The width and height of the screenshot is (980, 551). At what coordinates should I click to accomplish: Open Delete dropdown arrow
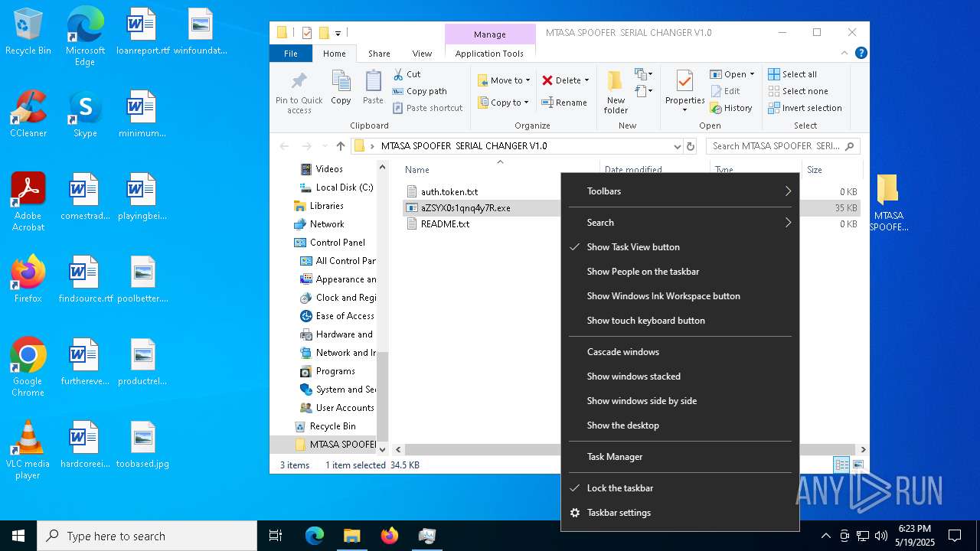point(586,80)
